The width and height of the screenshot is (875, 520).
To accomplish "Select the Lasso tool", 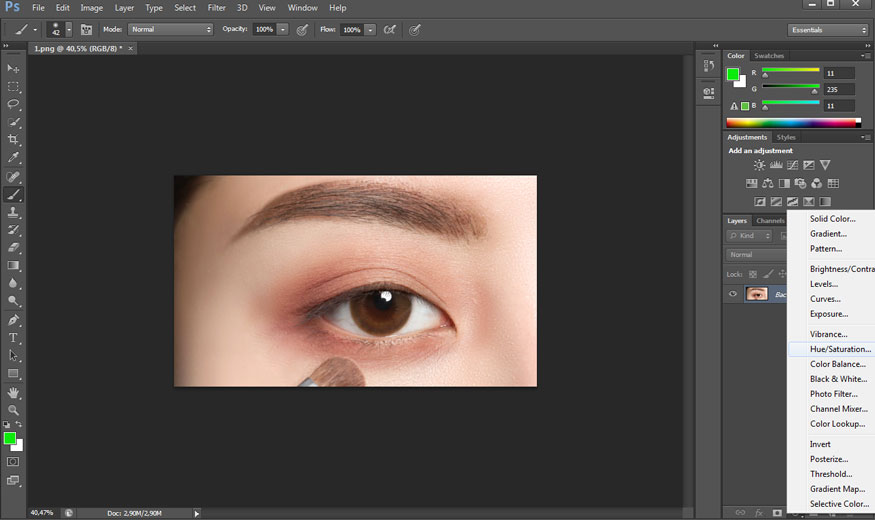I will [x=13, y=104].
